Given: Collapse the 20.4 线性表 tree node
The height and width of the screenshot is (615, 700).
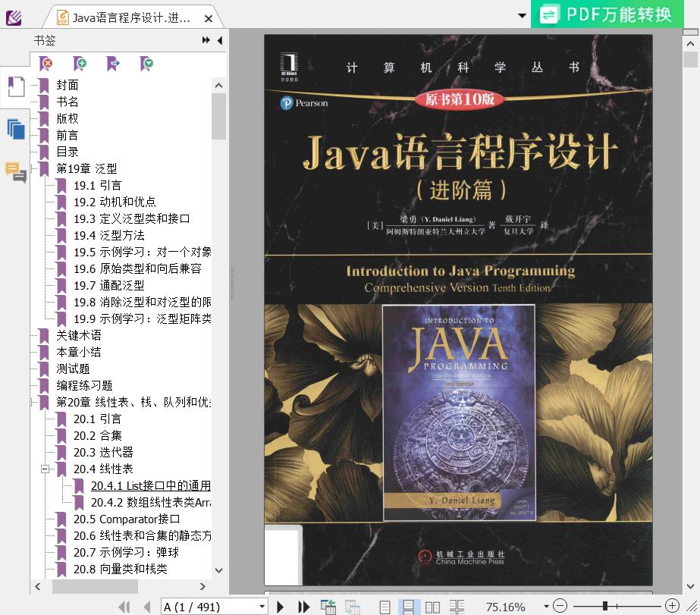Looking at the screenshot, I should pyautogui.click(x=45, y=469).
